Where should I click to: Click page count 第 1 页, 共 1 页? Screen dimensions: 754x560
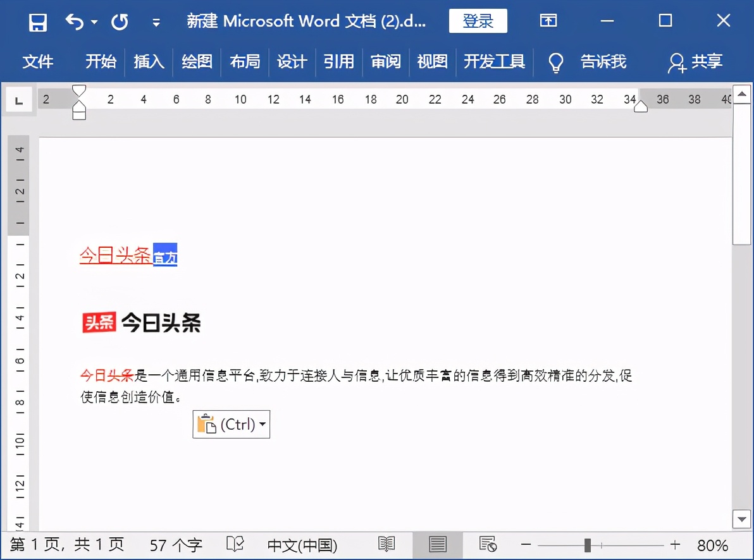coord(67,545)
